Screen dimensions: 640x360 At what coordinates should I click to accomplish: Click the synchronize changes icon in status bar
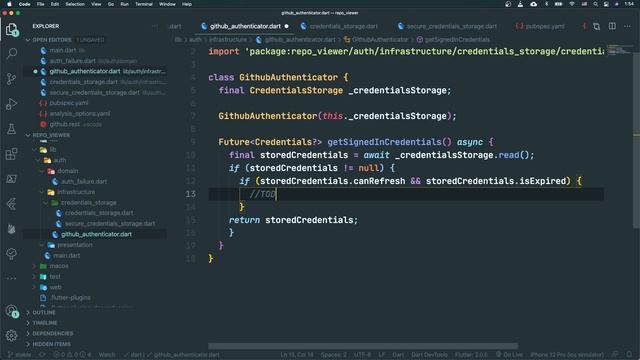tap(42, 355)
